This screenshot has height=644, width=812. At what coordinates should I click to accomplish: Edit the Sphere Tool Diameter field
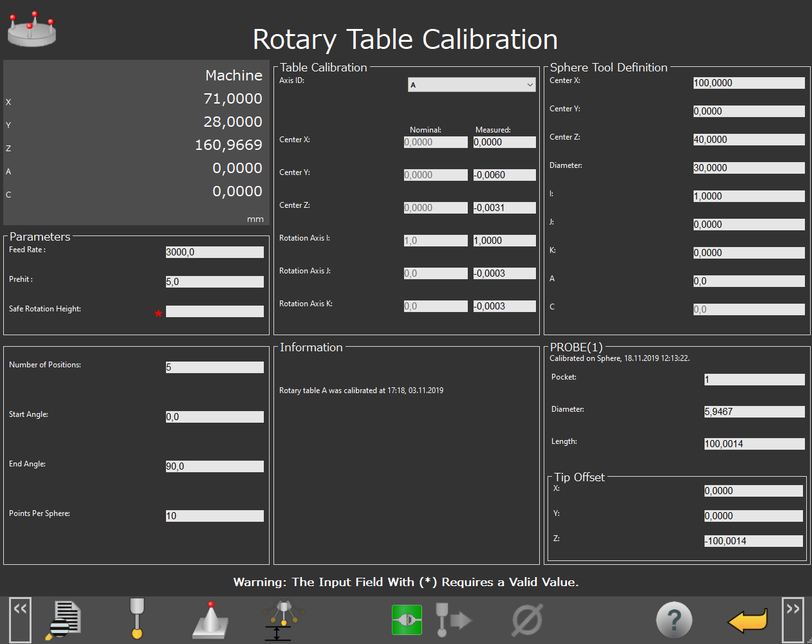[748, 168]
